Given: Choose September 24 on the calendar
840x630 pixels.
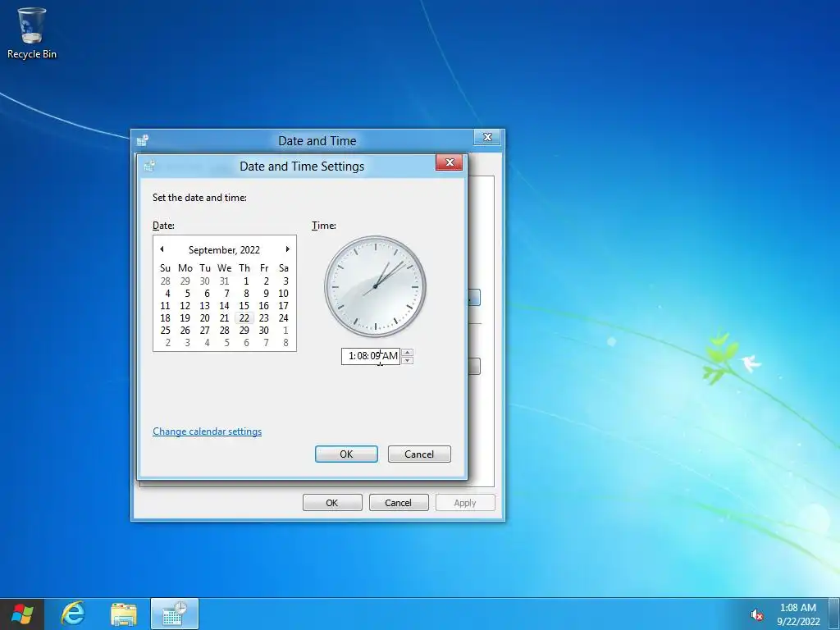Looking at the screenshot, I should click(x=283, y=317).
